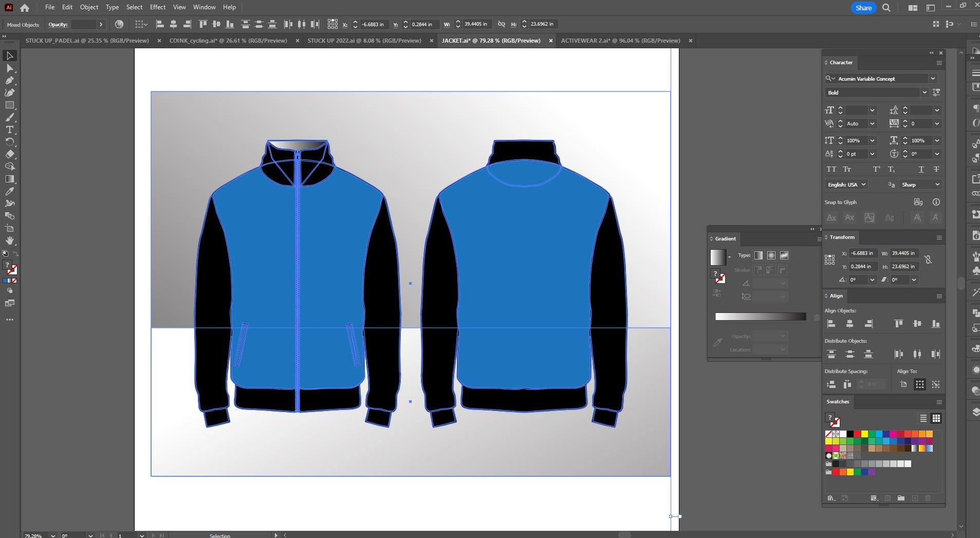Open the Effect menu
Viewport: 980px width, 538px height.
[x=157, y=7]
